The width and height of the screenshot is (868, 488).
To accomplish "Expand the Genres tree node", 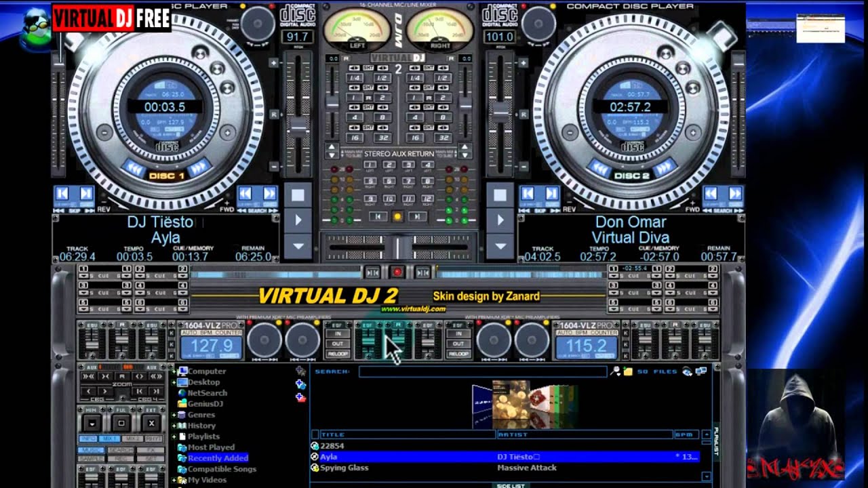I will [174, 415].
